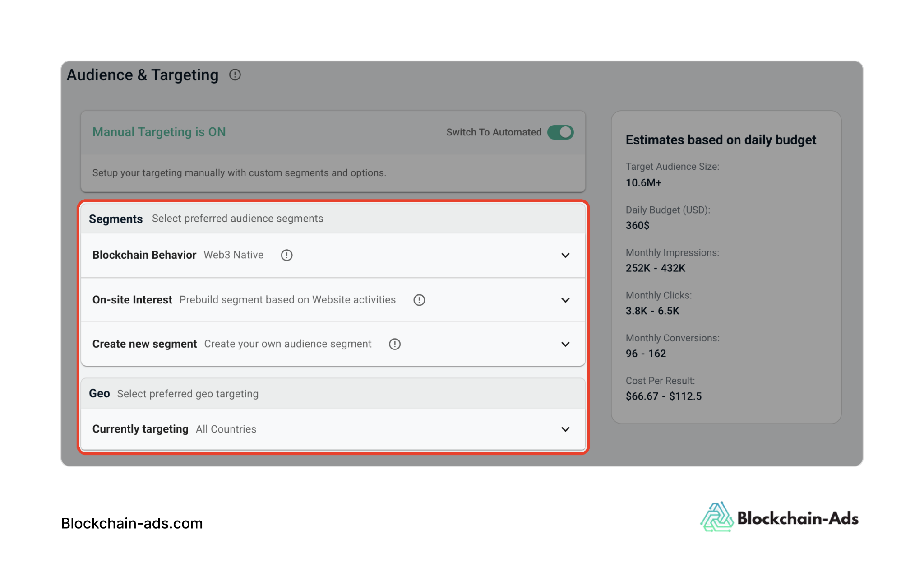Click the Blockchain-Ads logo

(x=779, y=517)
